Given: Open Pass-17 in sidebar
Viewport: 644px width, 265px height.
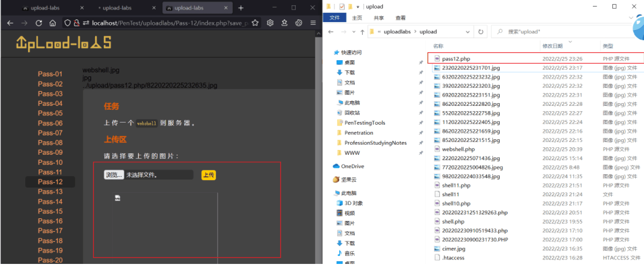Looking at the screenshot, I should click(x=50, y=231).
